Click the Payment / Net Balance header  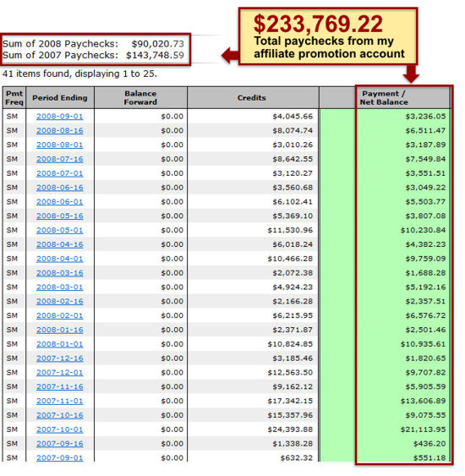click(384, 98)
